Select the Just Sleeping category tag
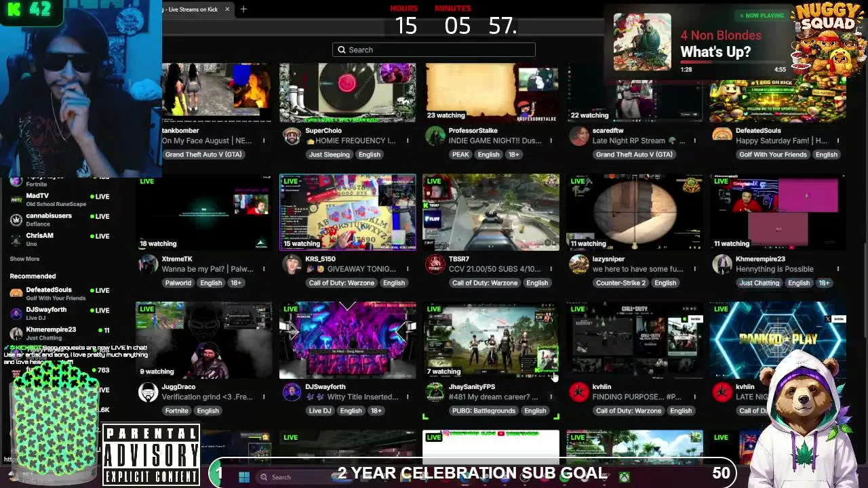Viewport: 868px width, 488px height. point(329,155)
